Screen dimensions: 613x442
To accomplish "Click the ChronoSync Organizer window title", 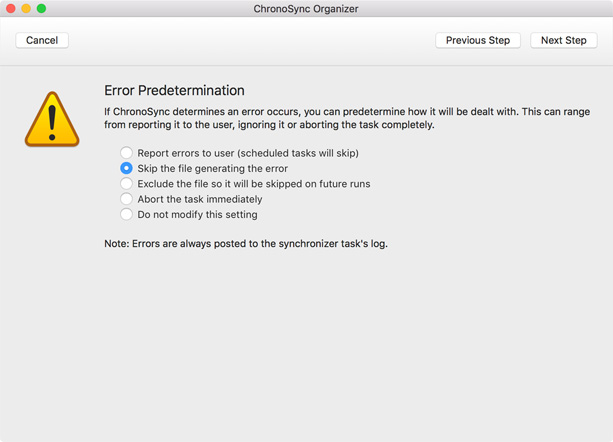I will 306,9.
